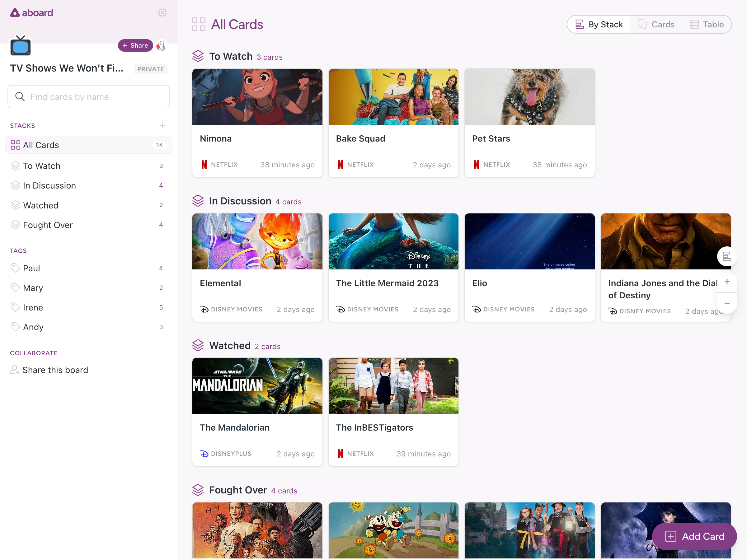Click the In Discussion stack header icon
Image resolution: width=747 pixels, height=560 pixels.
(x=198, y=201)
